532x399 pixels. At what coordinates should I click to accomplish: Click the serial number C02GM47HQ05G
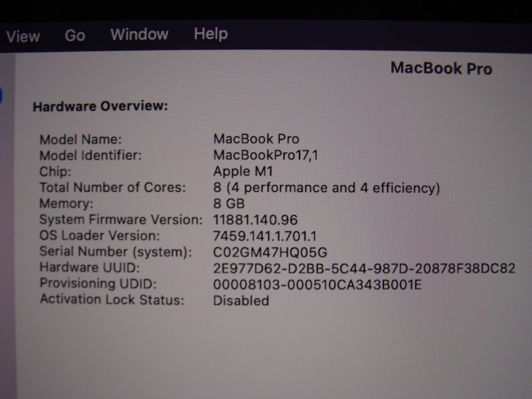[270, 252]
